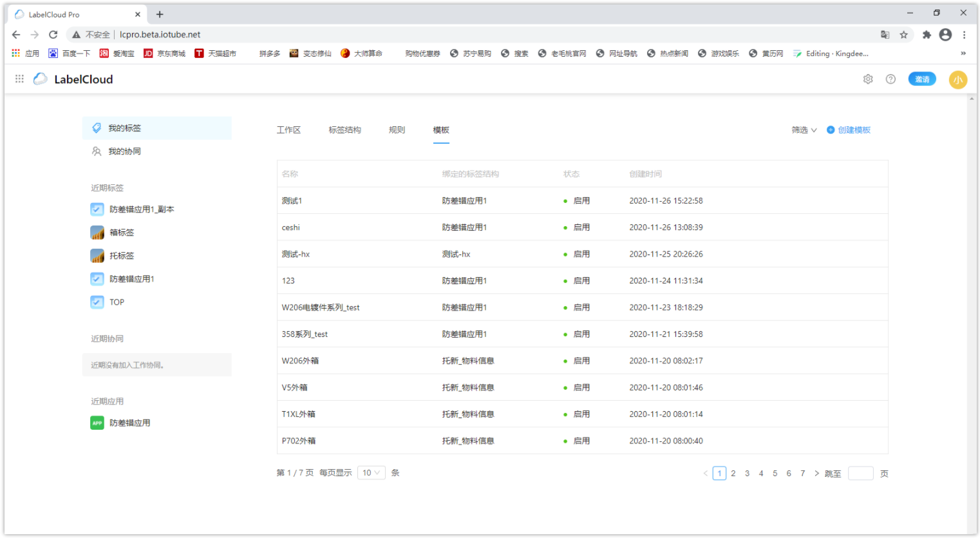The image size is (980, 538).
Task: Reload the page with refresh icon
Action: click(x=53, y=35)
